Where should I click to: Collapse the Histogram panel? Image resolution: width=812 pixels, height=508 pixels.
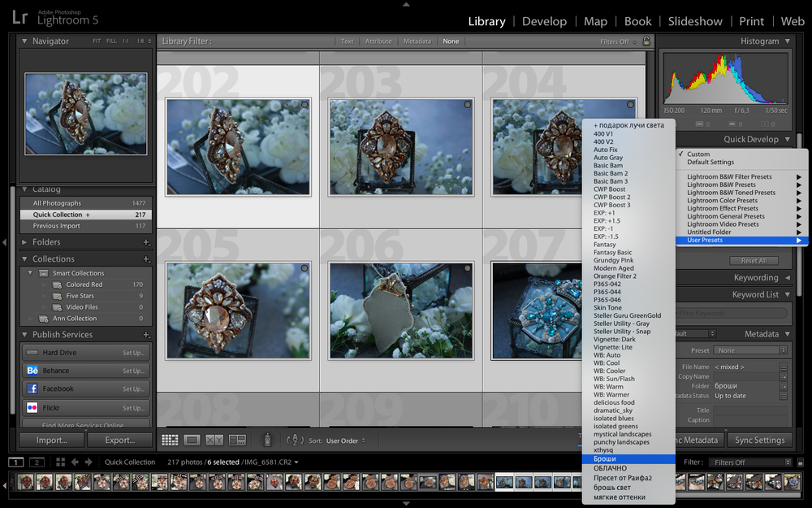787,41
